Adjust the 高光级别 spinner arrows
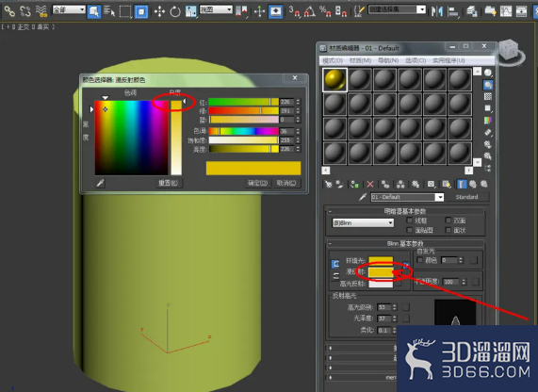Image resolution: width=538 pixels, height=392 pixels. 395,307
